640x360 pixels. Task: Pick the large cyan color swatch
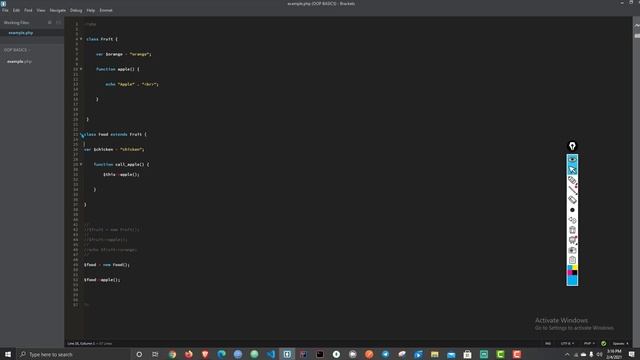pos(572,280)
